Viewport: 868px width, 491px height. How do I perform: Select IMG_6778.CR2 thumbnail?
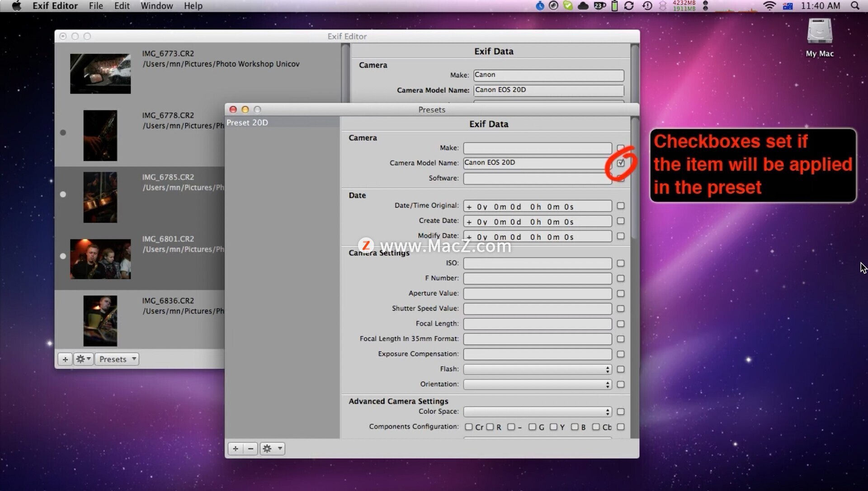click(100, 136)
